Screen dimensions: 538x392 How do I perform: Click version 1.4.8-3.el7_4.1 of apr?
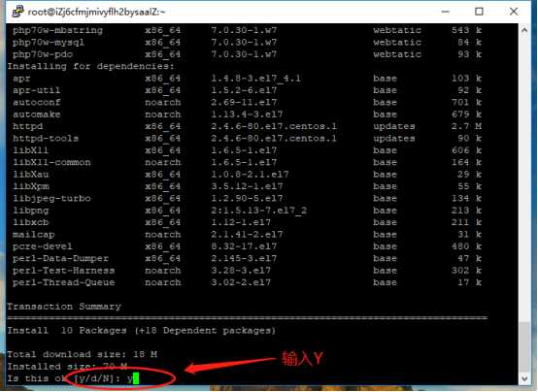pos(256,79)
